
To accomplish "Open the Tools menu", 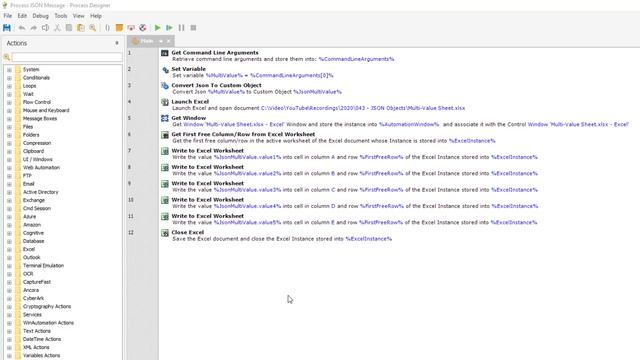I will [61, 16].
